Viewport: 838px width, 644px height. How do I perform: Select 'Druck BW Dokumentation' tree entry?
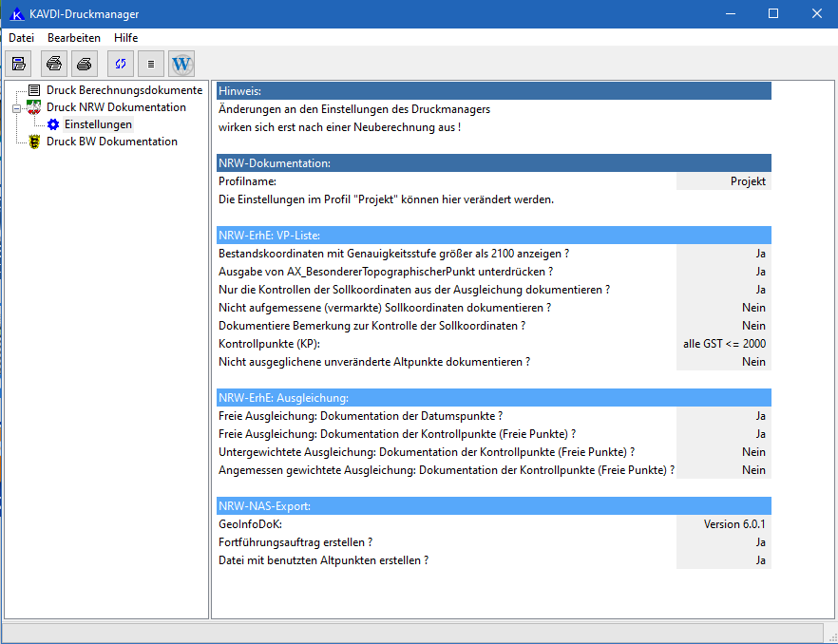tap(111, 142)
